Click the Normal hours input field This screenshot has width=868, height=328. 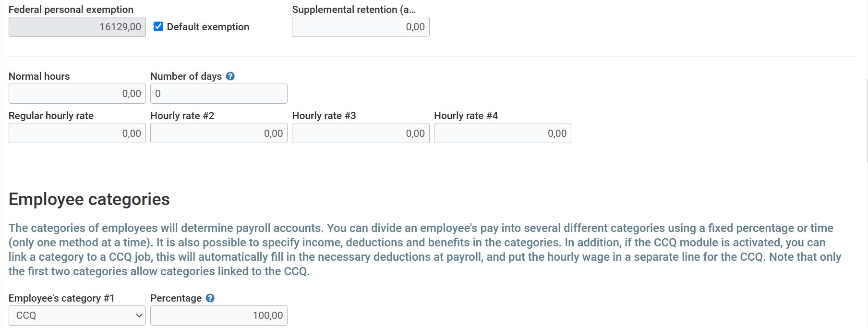(77, 94)
